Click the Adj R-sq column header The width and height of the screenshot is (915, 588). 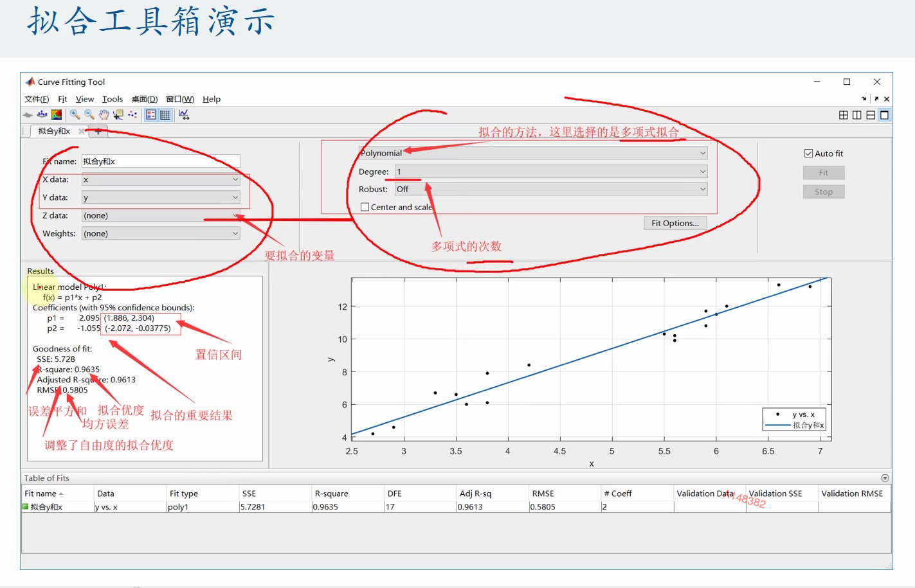(493, 494)
